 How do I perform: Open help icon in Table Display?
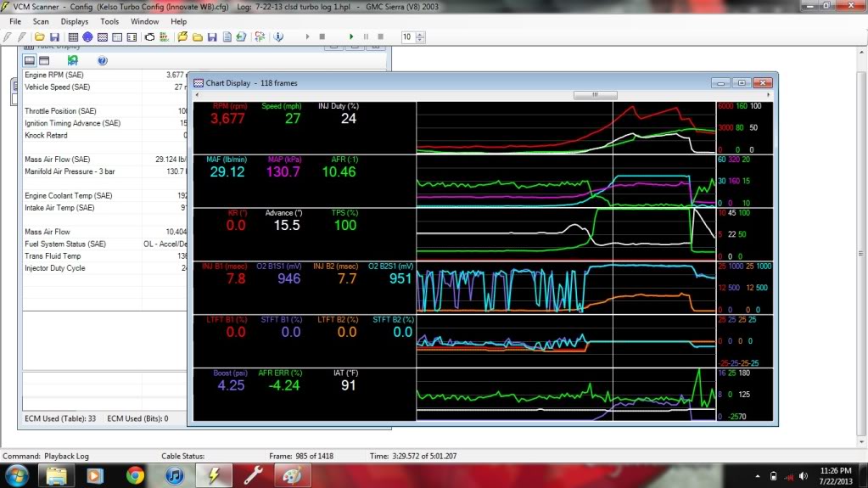pos(103,60)
